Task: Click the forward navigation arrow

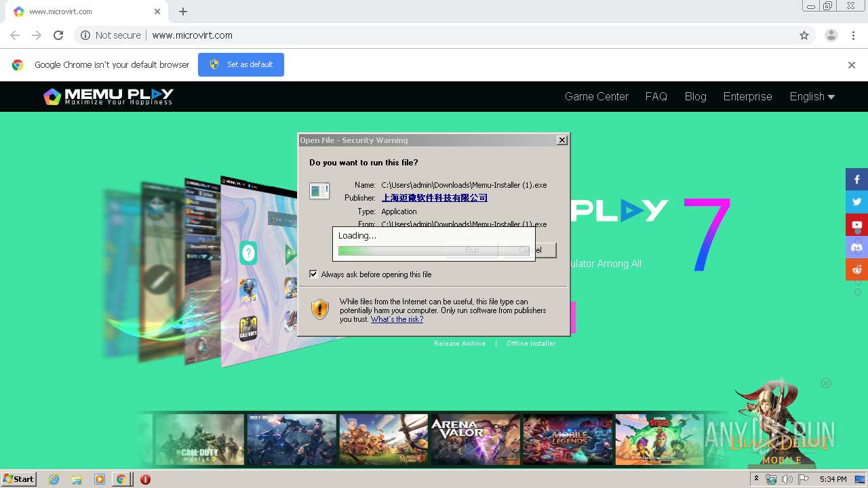Action: 37,35
